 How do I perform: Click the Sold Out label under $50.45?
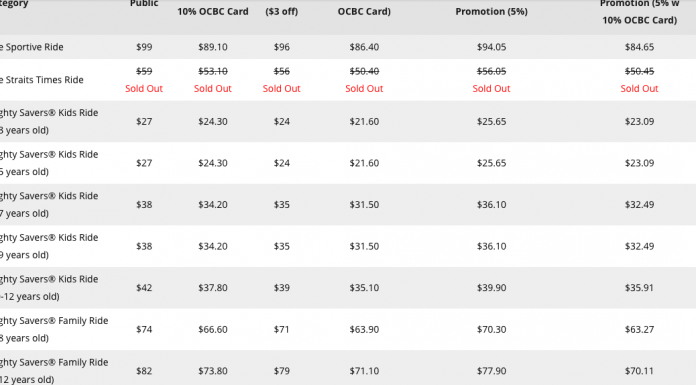pyautogui.click(x=639, y=88)
